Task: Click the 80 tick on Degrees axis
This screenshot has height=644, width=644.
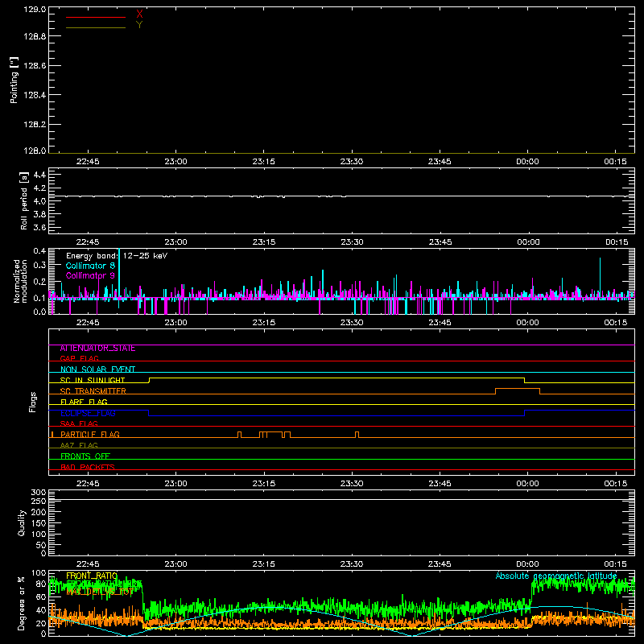Action: point(41,584)
